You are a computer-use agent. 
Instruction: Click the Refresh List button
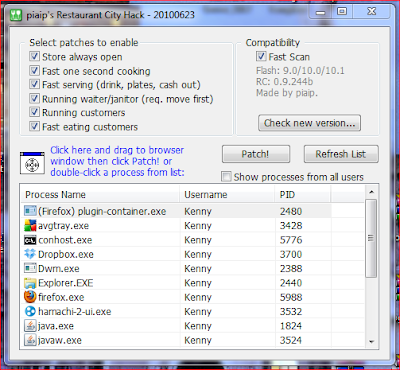tap(341, 154)
